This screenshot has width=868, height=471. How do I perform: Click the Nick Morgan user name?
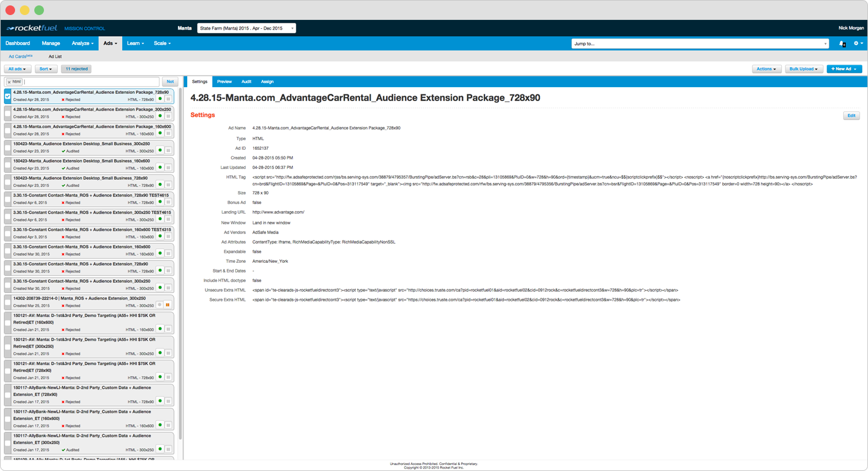click(851, 28)
